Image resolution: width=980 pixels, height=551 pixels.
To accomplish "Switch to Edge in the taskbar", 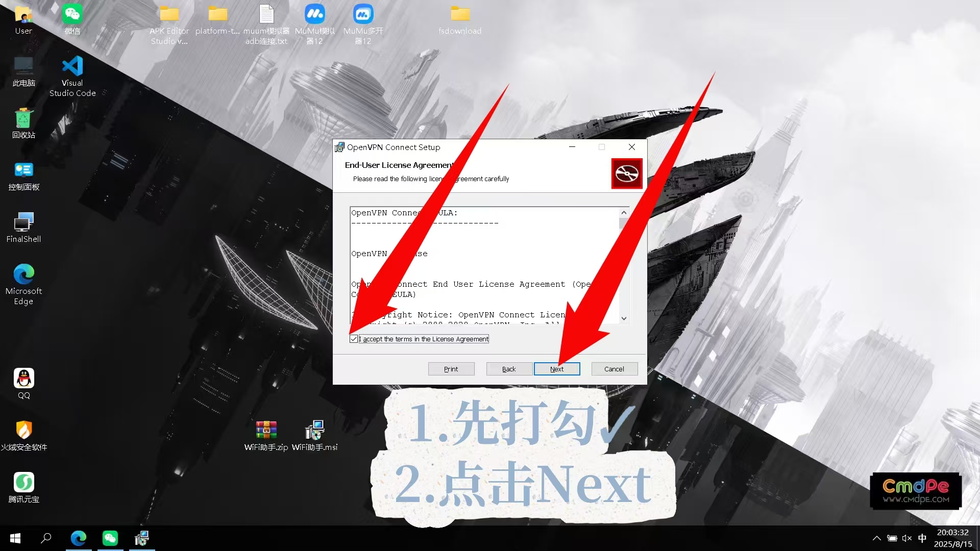I will tap(79, 538).
